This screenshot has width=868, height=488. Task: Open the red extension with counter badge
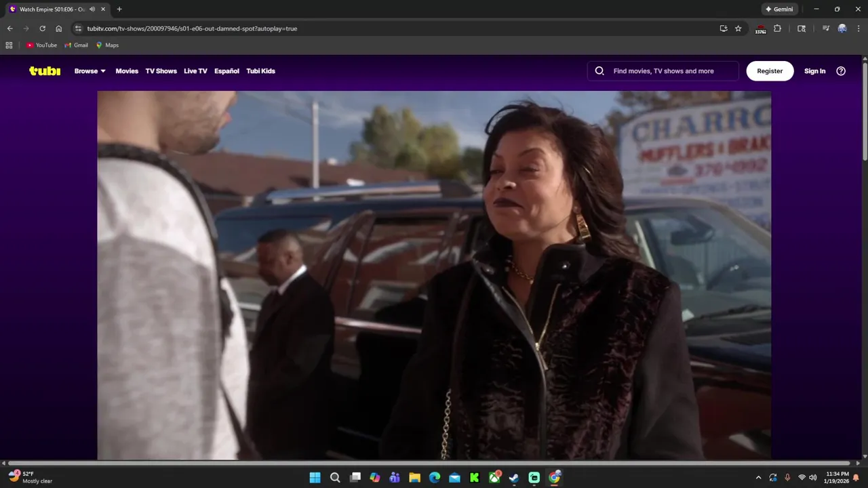761,29
